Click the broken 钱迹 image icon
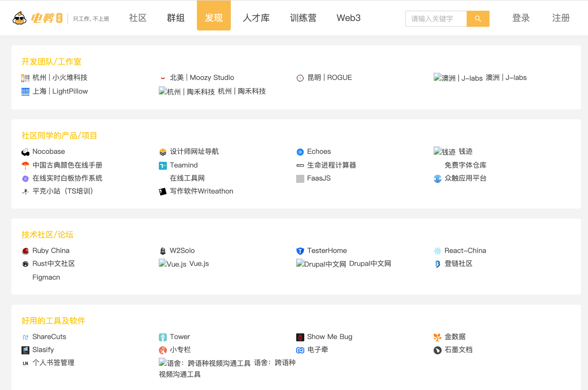Viewport: 588px width, 390px height. (444, 151)
